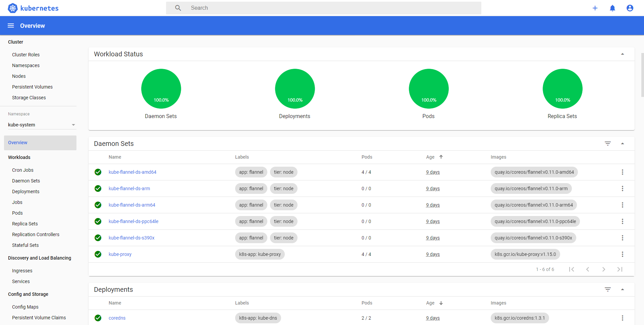Image resolution: width=644 pixels, height=325 pixels.
Task: Collapse the Daemon Sets card
Action: (x=623, y=144)
